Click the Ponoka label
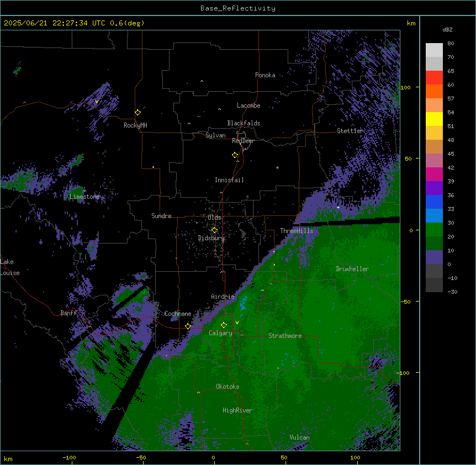Image resolution: width=476 pixels, height=465 pixels. pos(265,75)
